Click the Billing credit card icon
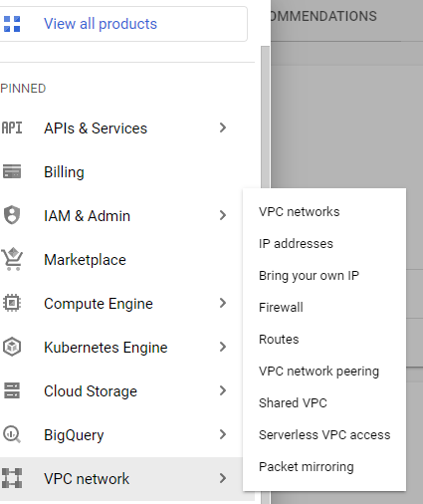This screenshot has height=504, width=423. tap(12, 171)
